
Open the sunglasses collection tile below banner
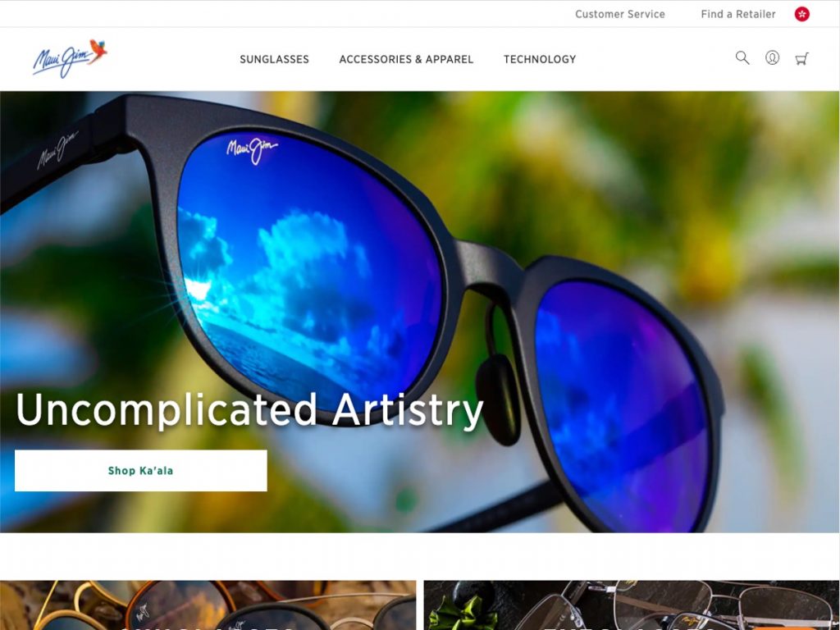(x=208, y=605)
